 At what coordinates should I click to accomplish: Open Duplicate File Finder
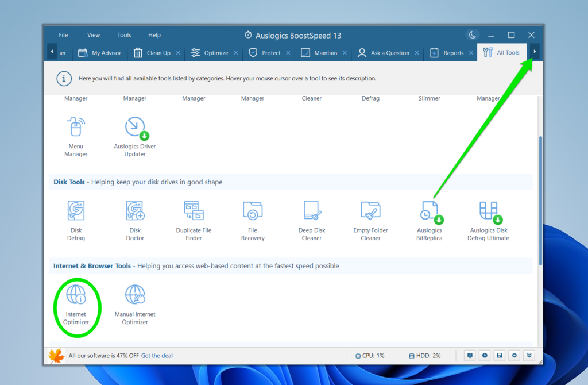[x=194, y=220]
